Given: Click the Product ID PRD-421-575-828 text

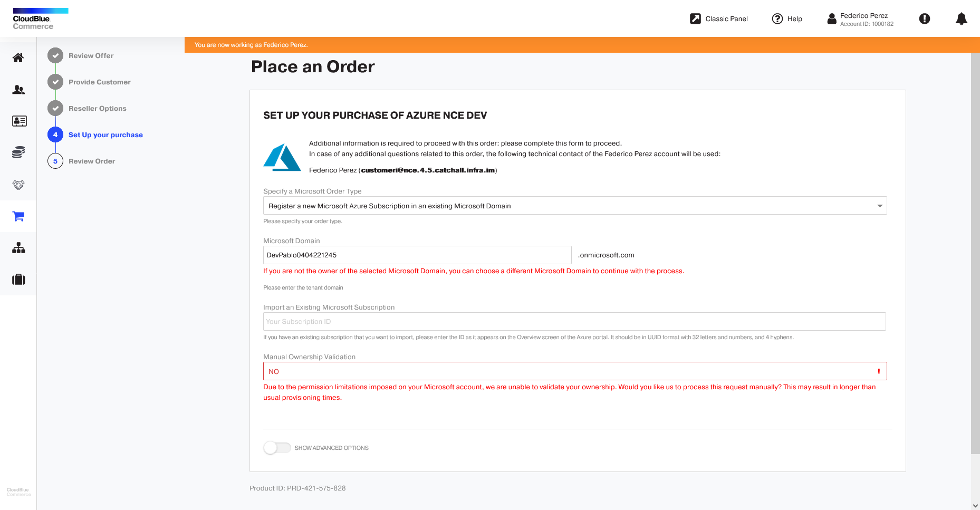Looking at the screenshot, I should [297, 488].
